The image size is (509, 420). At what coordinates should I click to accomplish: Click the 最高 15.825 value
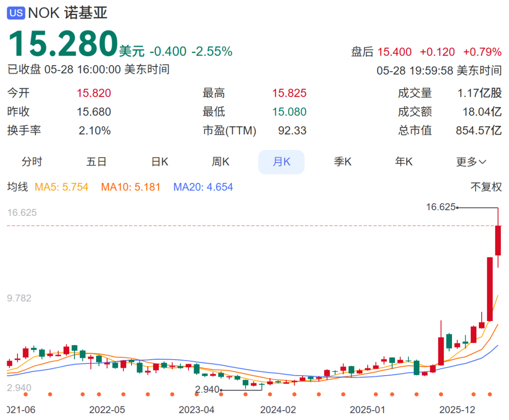pos(289,93)
